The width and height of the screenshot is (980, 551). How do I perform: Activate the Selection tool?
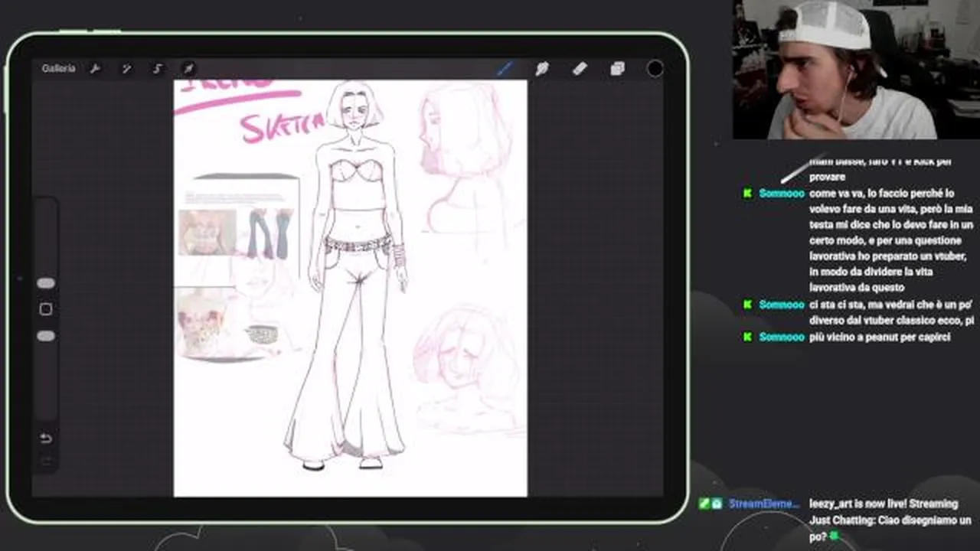pyautogui.click(x=158, y=69)
